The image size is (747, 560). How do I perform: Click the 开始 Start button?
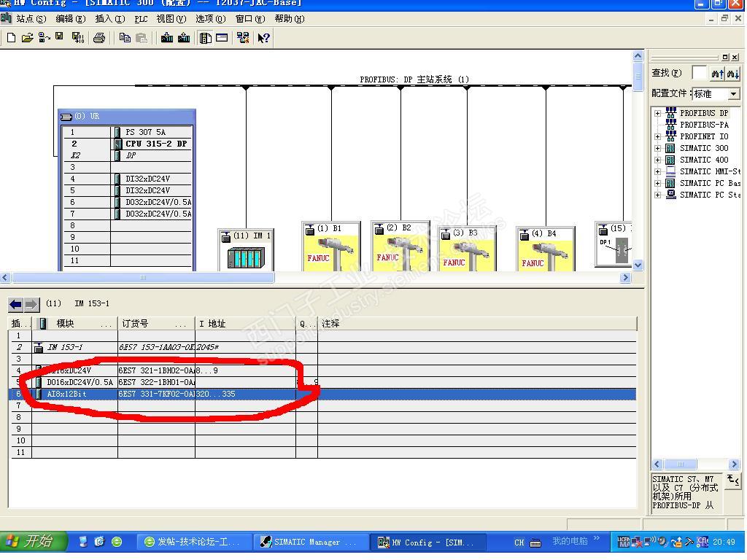(x=32, y=542)
